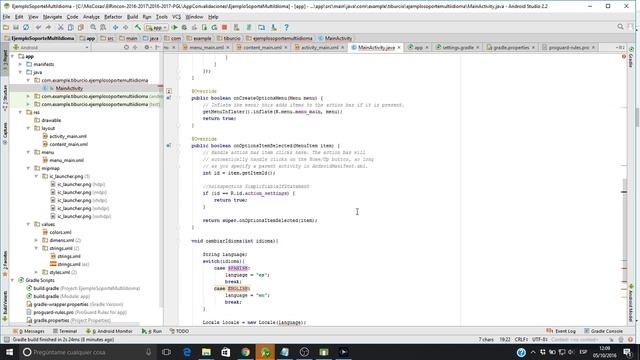The width and height of the screenshot is (640, 360).
Task: Click the red Stop button
Action: tap(224, 27)
